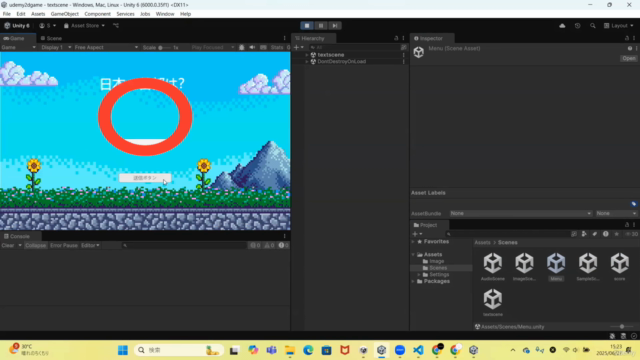This screenshot has height=360, width=640.
Task: Toggle the Game view bug icon
Action: click(242, 47)
